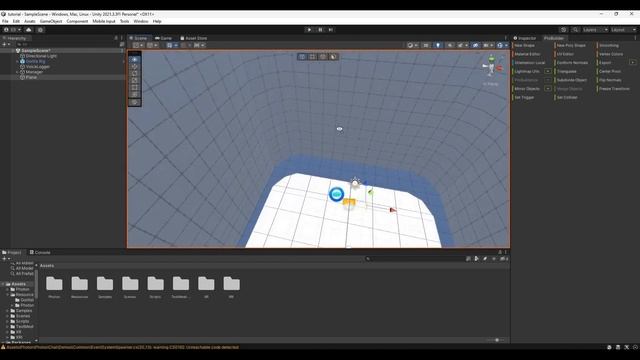The height and width of the screenshot is (360, 640).
Task: Select the Rect tool in Scene overlay
Action: [x=135, y=87]
